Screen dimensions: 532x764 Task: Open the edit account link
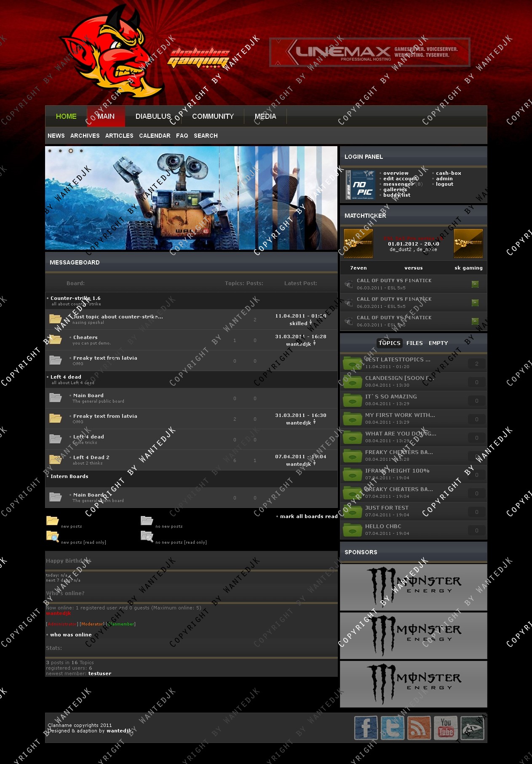coord(400,179)
